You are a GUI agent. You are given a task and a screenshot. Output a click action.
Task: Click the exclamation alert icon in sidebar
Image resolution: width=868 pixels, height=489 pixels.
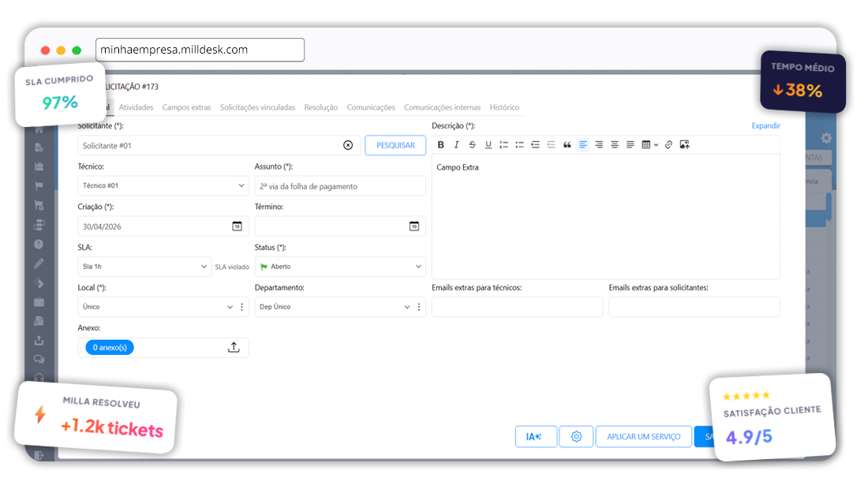[39, 244]
